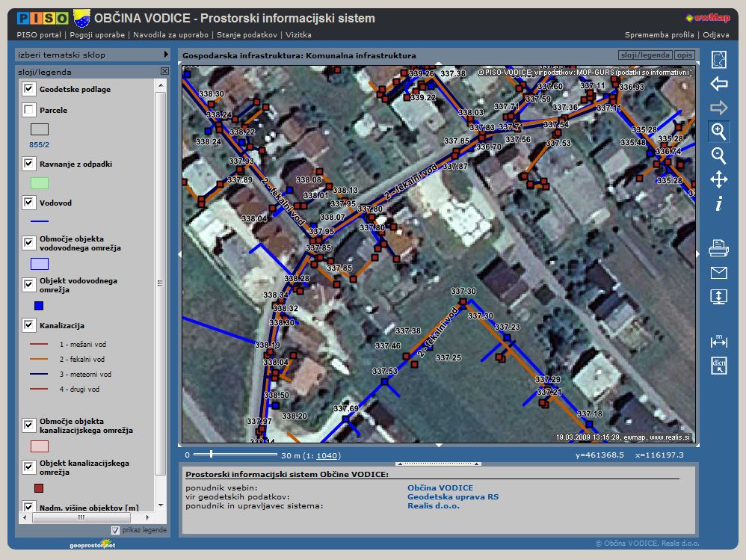This screenshot has width=746, height=560.
Task: Uncheck the Vodovod layer
Action: (29, 203)
